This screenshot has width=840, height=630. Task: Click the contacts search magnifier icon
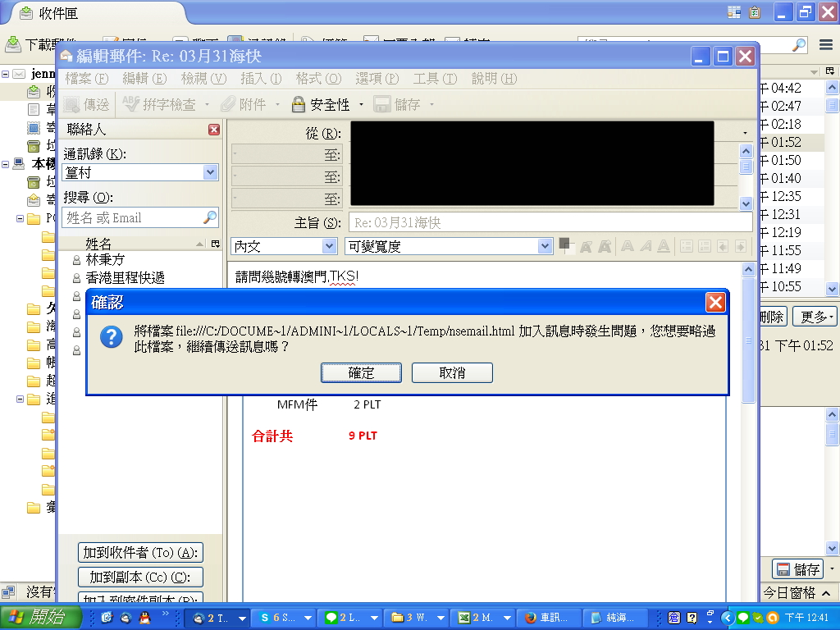click(209, 217)
